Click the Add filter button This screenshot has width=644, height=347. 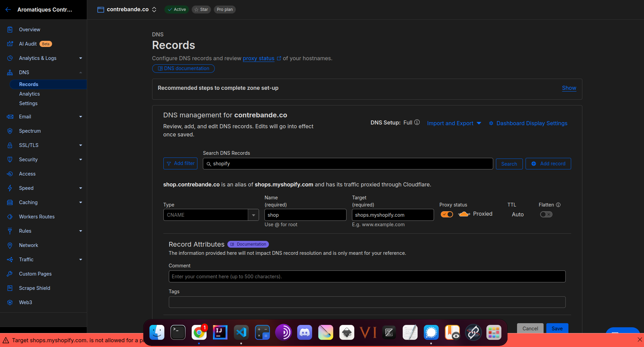click(x=181, y=164)
